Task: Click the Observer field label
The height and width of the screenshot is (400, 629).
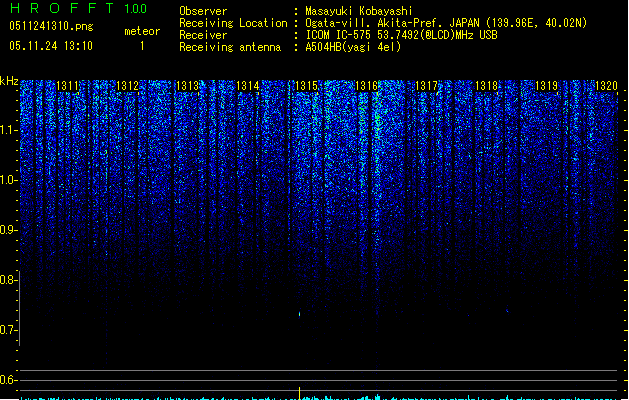Action: (x=203, y=11)
